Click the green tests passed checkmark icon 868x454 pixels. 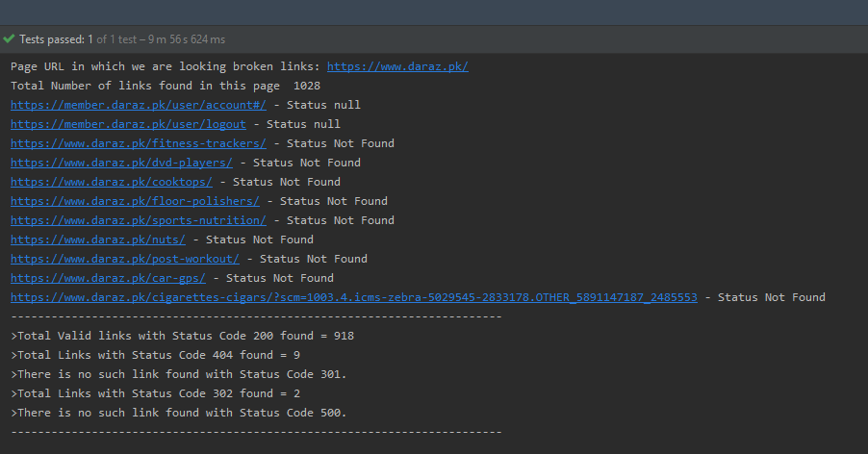pyautogui.click(x=9, y=38)
